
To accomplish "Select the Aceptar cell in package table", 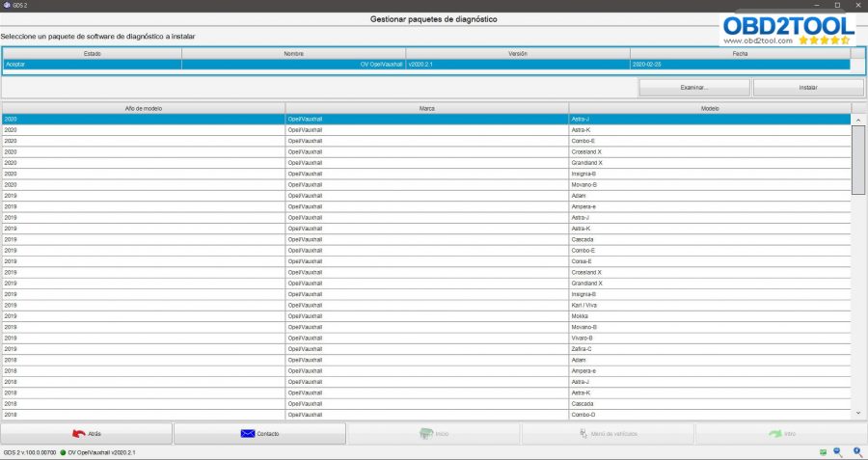I will click(x=92, y=65).
